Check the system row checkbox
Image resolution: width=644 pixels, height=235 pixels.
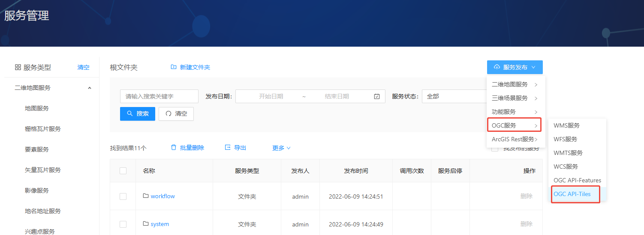(x=123, y=224)
